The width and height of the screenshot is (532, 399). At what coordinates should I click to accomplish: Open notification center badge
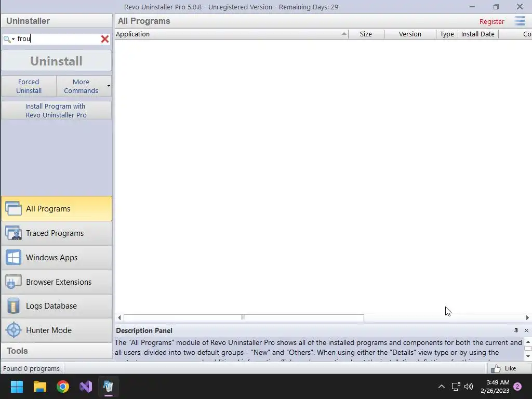pos(518,387)
